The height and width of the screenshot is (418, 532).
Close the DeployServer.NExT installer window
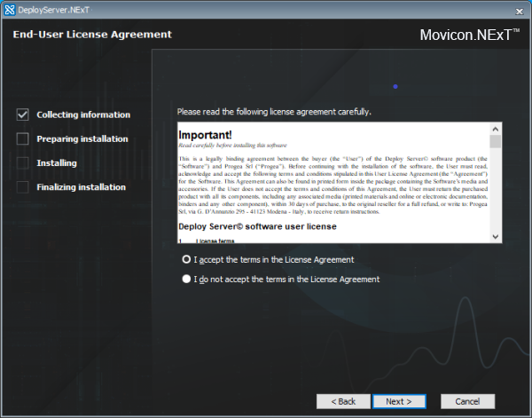point(517,9)
